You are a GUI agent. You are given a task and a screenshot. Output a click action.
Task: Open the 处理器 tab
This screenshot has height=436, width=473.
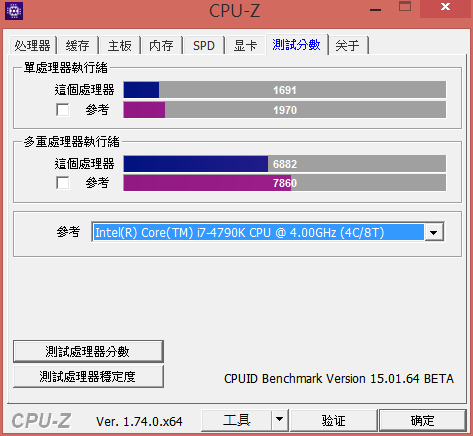pos(32,45)
